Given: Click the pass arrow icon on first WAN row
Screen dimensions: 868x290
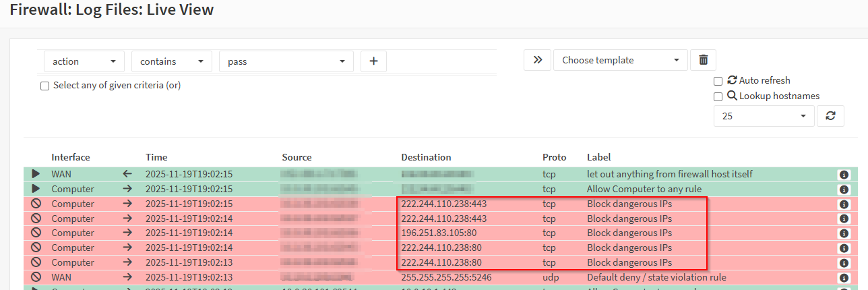Looking at the screenshot, I should tap(36, 175).
